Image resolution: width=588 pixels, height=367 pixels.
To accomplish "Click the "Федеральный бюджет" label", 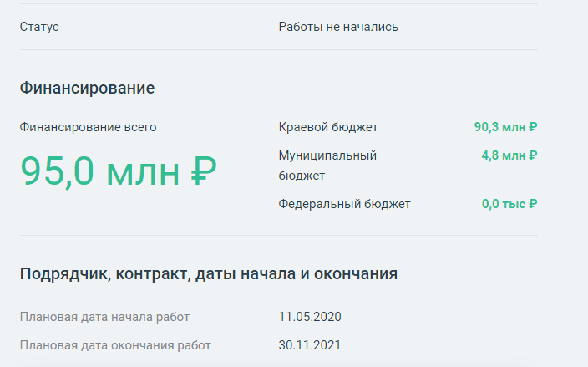I will (344, 204).
